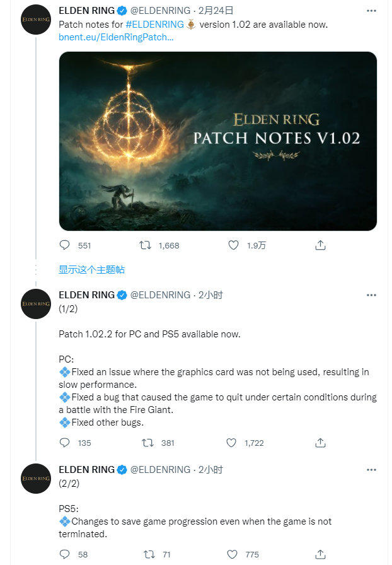The height and width of the screenshot is (565, 392).
Task: Retweet the Patch 1.02.2 PC tweet
Action: pyautogui.click(x=148, y=443)
